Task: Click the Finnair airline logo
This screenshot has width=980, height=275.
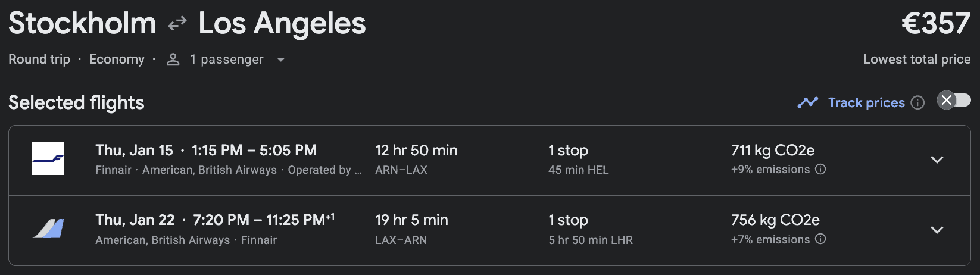Action: [x=48, y=159]
